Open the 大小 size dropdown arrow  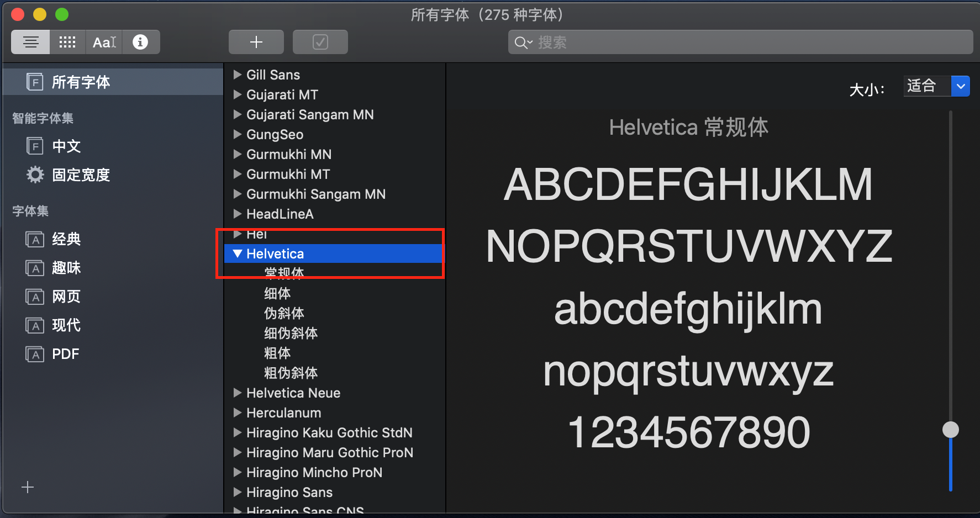[x=961, y=86]
